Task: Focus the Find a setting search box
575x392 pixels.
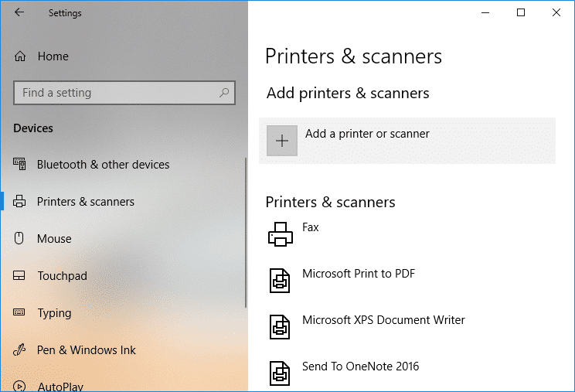Action: (x=124, y=93)
